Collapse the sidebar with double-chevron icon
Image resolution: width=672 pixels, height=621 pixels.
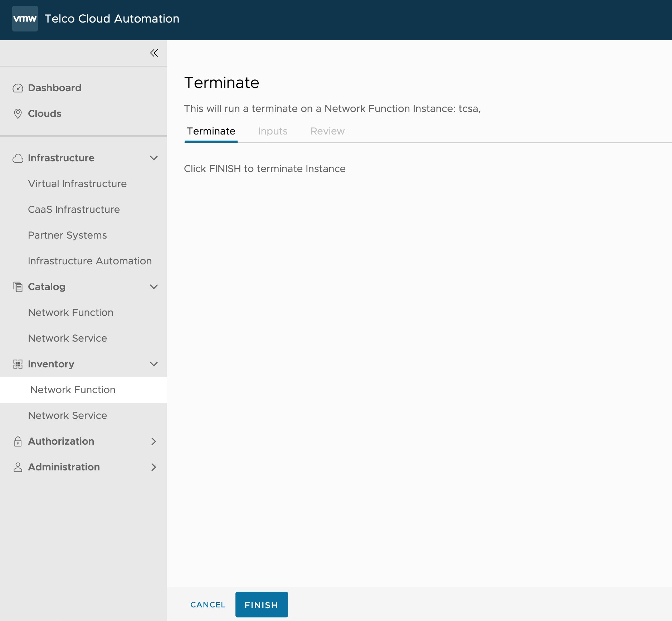pos(154,53)
